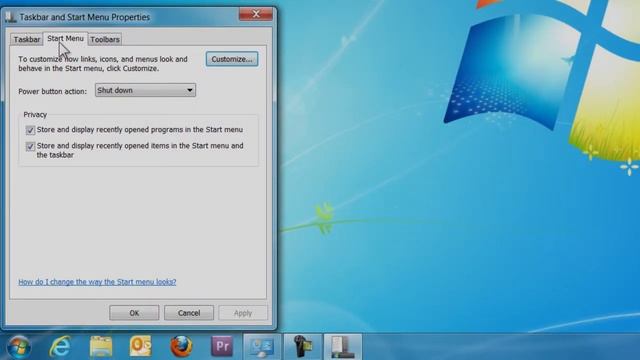The width and height of the screenshot is (640, 360).
Task: Click the Apply button
Action: coord(243,313)
